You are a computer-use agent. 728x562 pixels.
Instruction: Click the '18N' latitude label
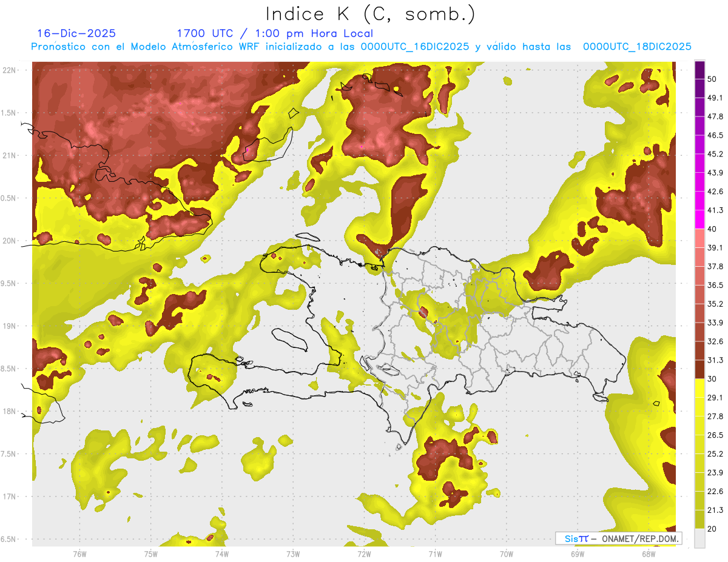coord(10,411)
